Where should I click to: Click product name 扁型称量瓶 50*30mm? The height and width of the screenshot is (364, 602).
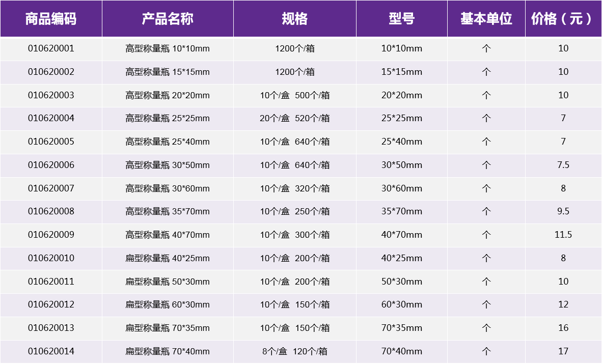tap(168, 282)
